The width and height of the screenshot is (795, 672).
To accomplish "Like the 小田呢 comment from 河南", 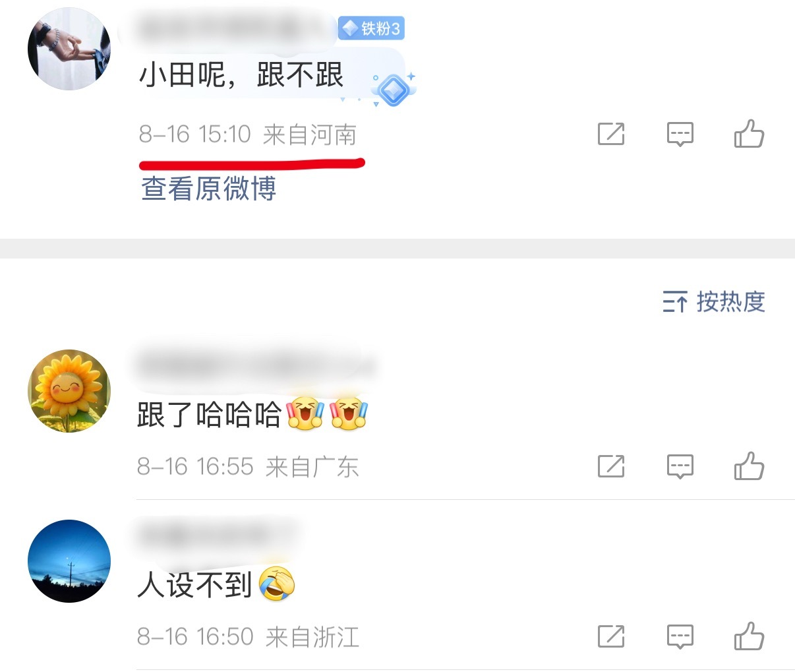I will point(749,134).
